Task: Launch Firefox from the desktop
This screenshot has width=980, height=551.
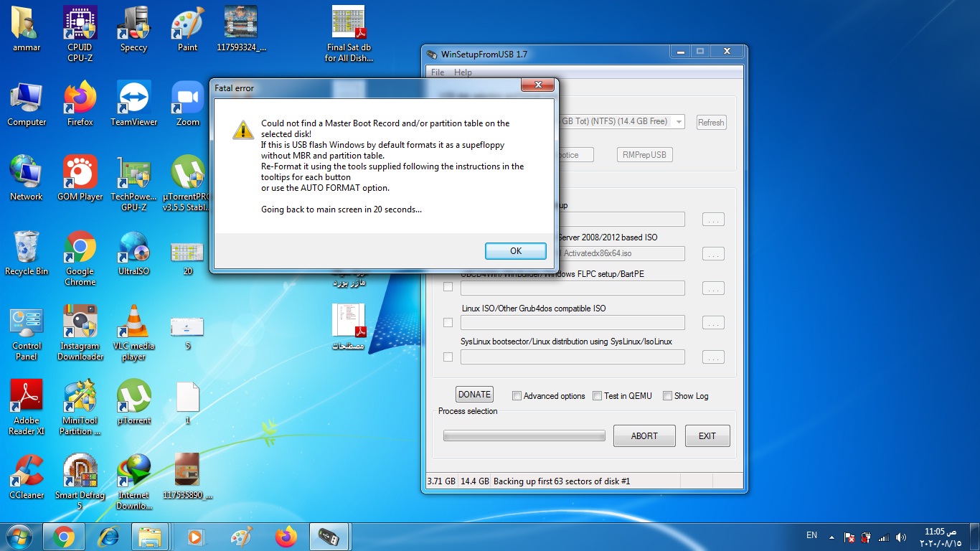Action: point(80,104)
